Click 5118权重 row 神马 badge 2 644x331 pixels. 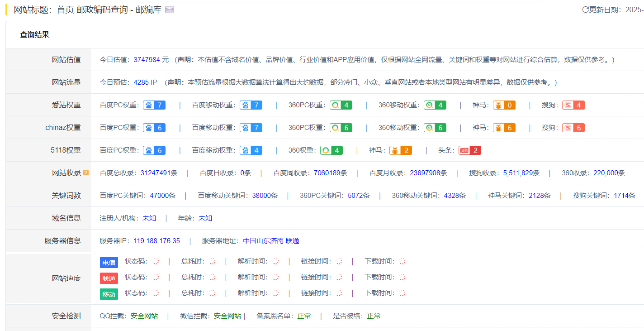(x=401, y=150)
